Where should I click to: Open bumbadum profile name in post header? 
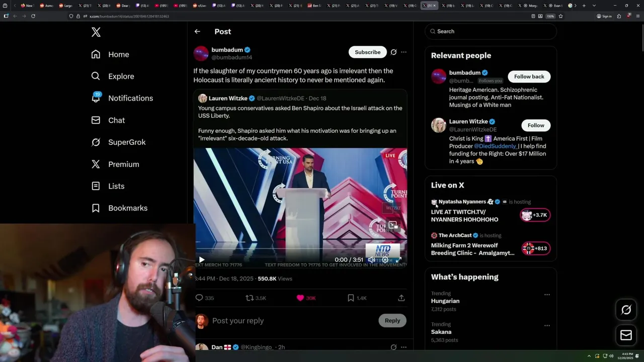227,50
